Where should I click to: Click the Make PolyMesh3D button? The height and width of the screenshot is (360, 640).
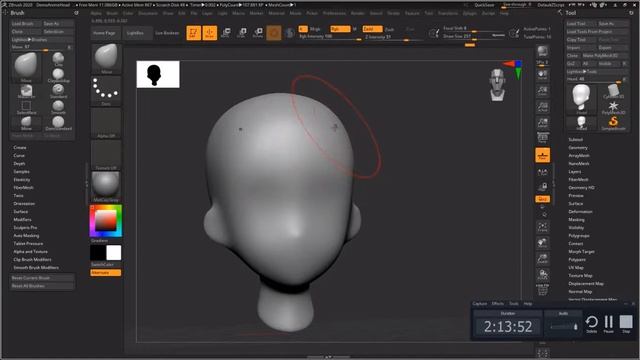click(605, 56)
